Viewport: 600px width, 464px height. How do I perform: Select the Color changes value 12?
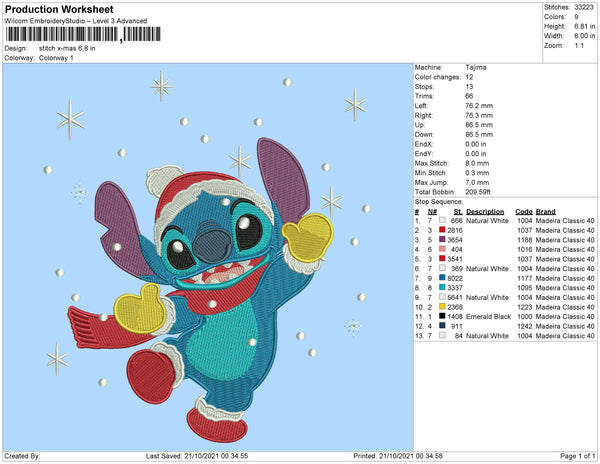click(470, 77)
